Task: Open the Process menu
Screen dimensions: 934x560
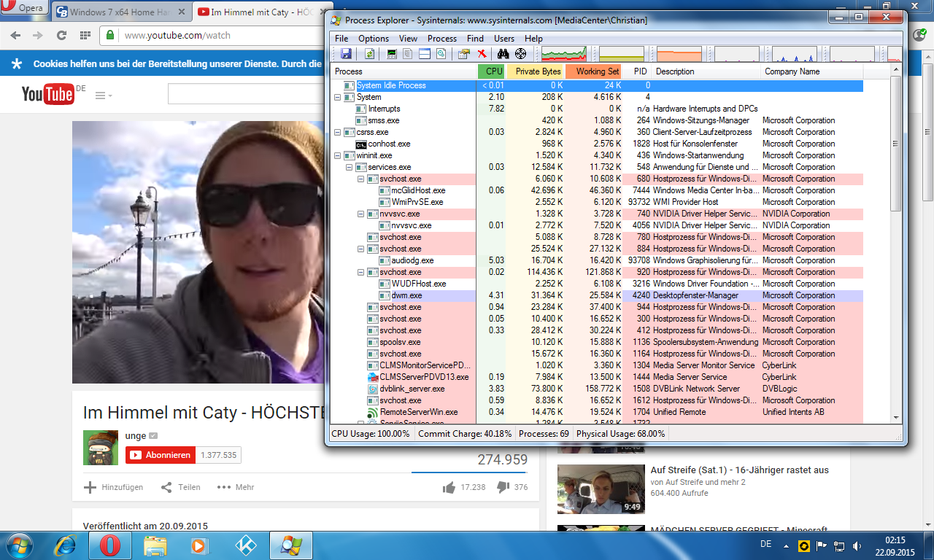Action: (442, 39)
